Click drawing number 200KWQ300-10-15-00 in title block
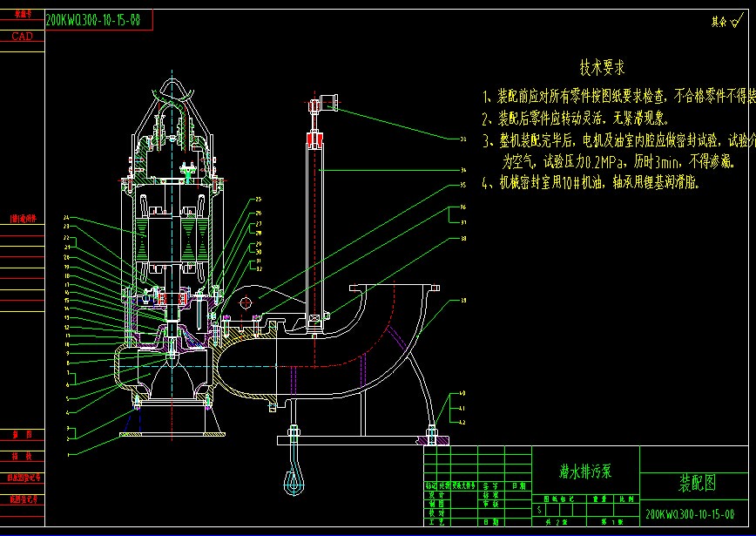This screenshot has height=536, width=756. [691, 512]
